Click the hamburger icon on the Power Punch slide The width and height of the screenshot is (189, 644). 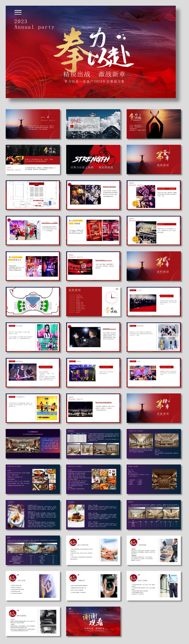[8, 147]
